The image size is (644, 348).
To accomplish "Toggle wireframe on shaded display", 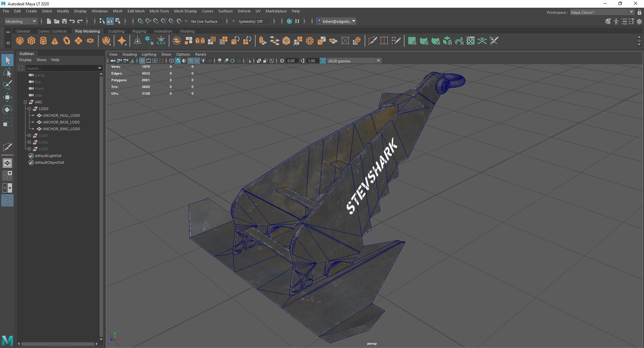I will (191, 61).
